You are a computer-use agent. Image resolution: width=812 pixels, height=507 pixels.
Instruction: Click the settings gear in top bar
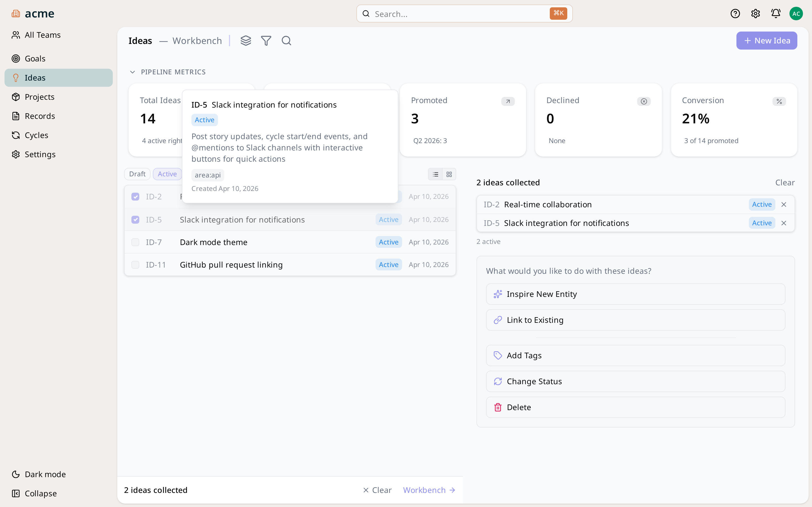click(755, 14)
